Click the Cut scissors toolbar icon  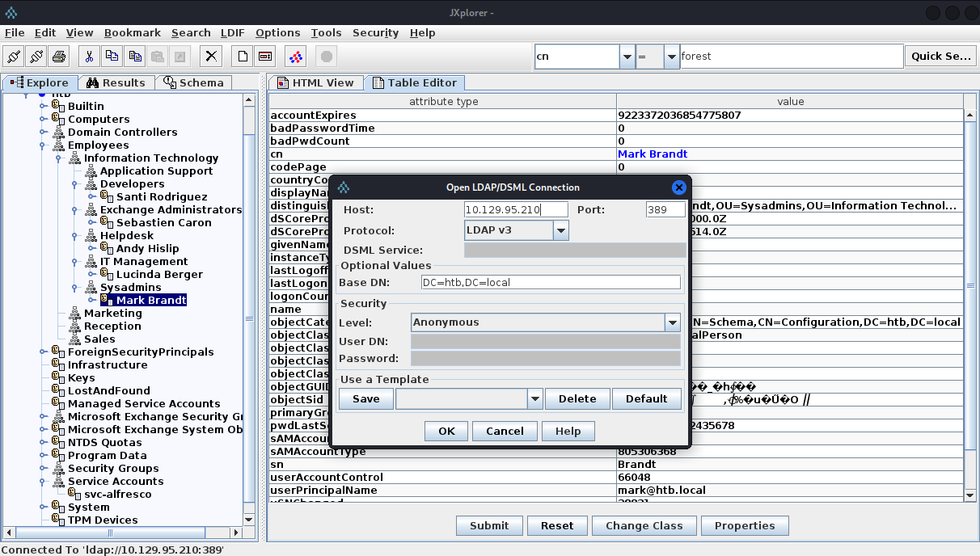pyautogui.click(x=89, y=57)
